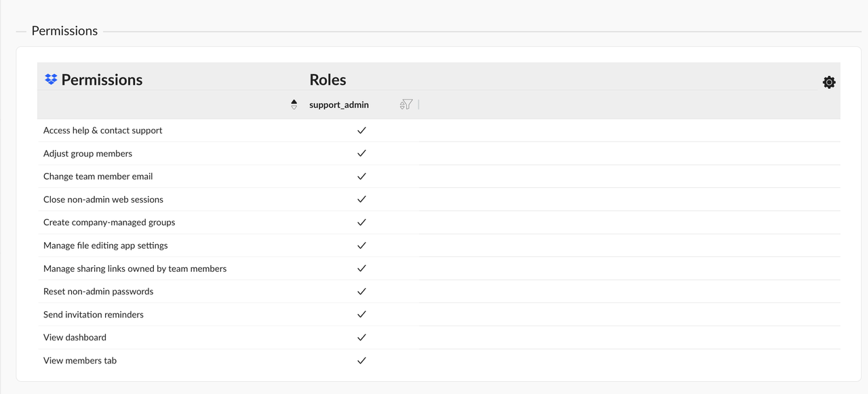
Task: Open the support_admin column filter
Action: 406,104
